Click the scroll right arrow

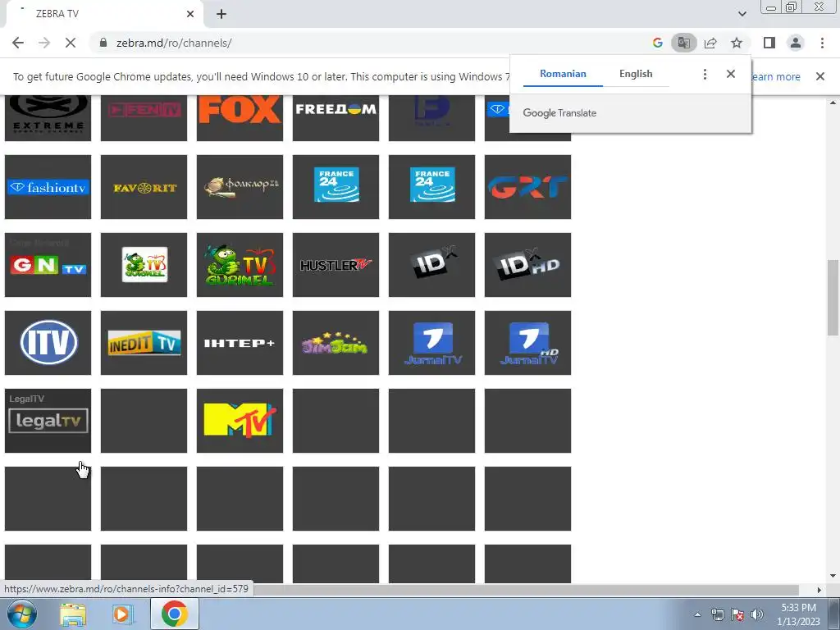point(819,590)
